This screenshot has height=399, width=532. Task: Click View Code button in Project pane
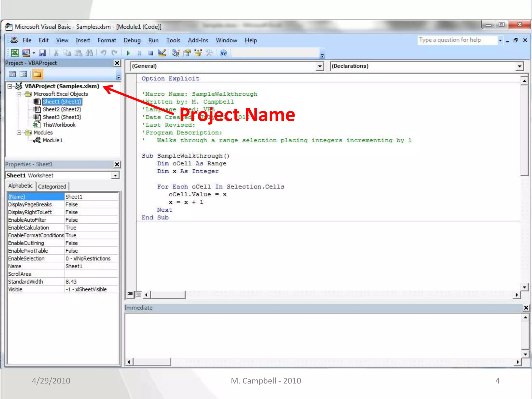12,74
